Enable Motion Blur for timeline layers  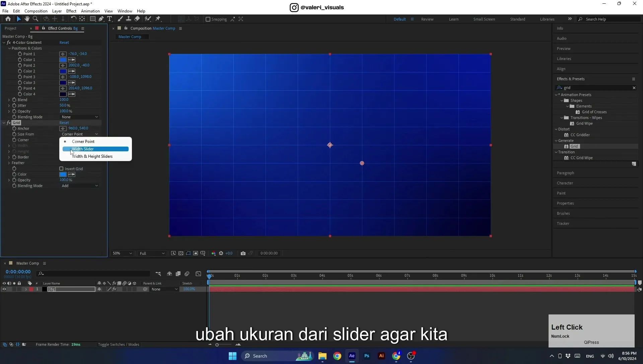(x=187, y=274)
